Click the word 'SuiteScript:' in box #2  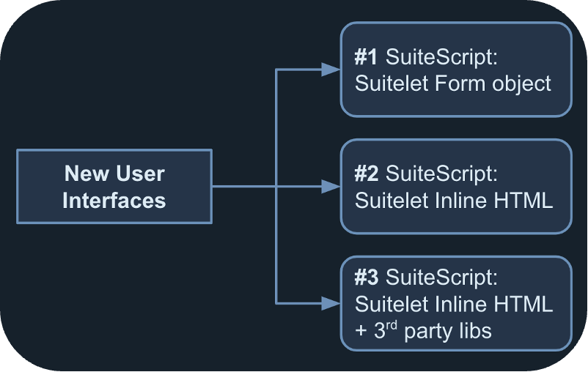pyautogui.click(x=441, y=174)
